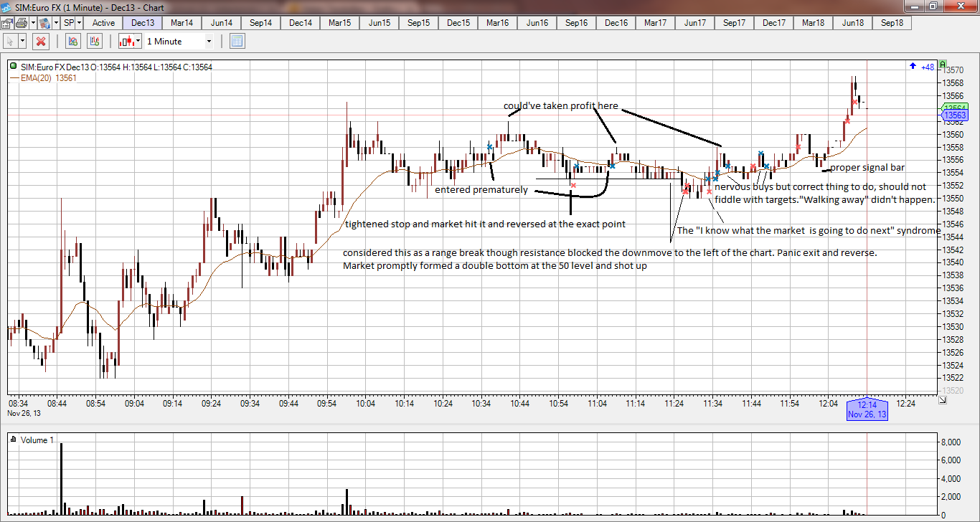
Task: Open the Sep15 contract tab
Action: point(419,23)
